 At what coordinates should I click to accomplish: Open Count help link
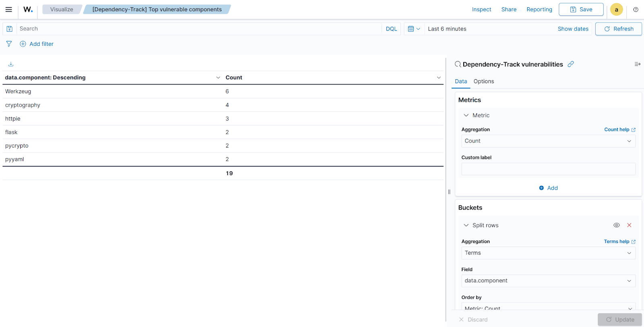point(619,130)
